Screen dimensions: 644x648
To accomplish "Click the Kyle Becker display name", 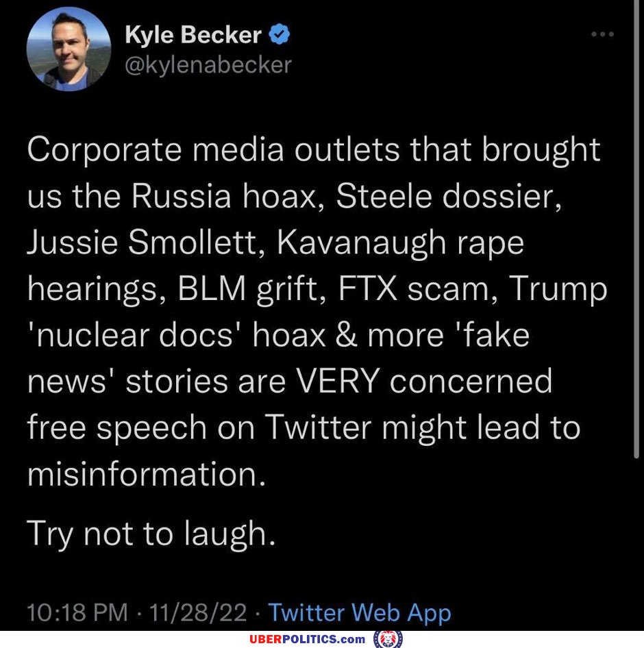I will point(193,34).
